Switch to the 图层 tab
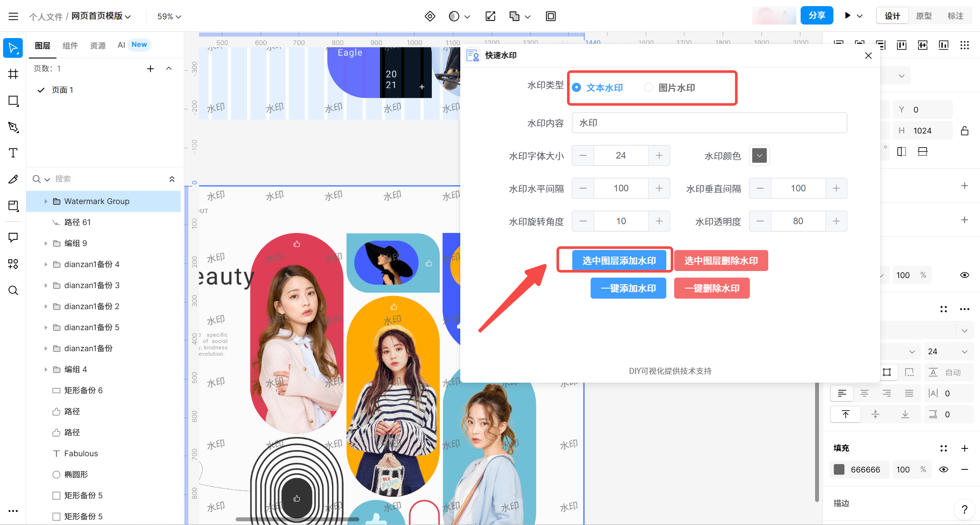The height and width of the screenshot is (525, 980). pyautogui.click(x=42, y=46)
